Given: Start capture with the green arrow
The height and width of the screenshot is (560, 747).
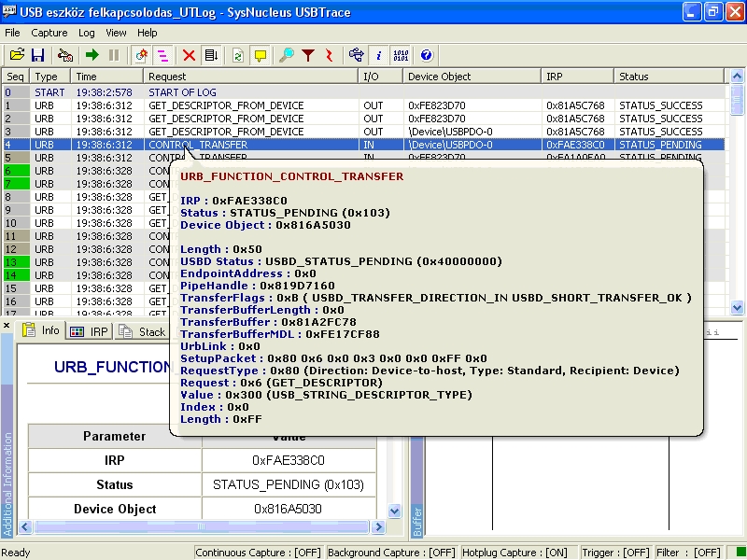Looking at the screenshot, I should coord(92,55).
